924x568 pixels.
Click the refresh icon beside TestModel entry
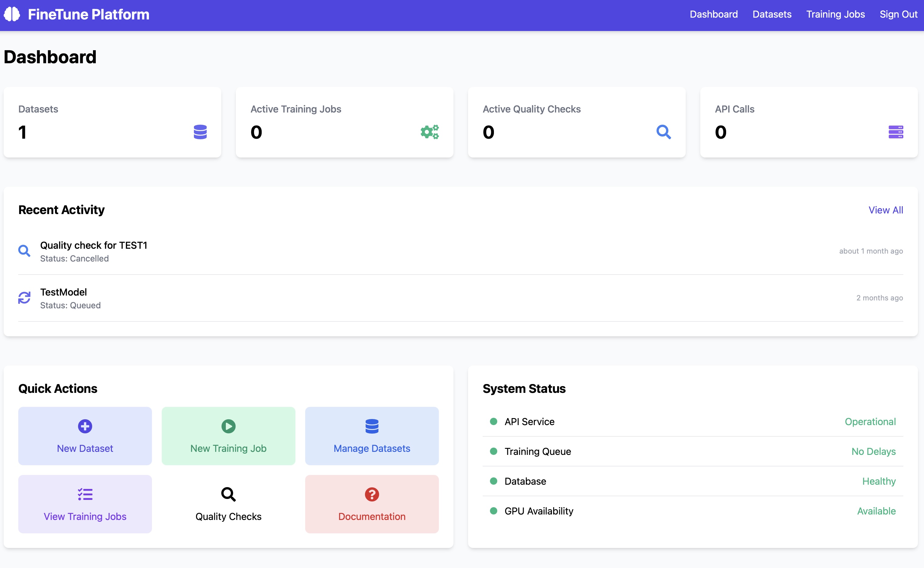(x=24, y=297)
